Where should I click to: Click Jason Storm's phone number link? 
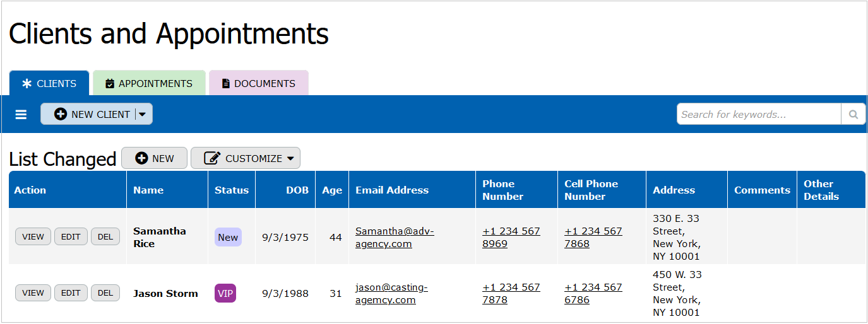(511, 293)
